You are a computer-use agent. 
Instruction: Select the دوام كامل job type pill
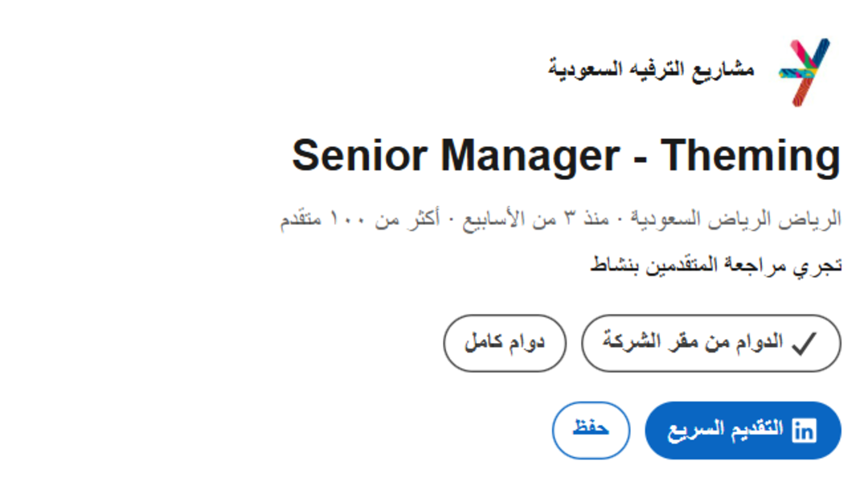(505, 343)
